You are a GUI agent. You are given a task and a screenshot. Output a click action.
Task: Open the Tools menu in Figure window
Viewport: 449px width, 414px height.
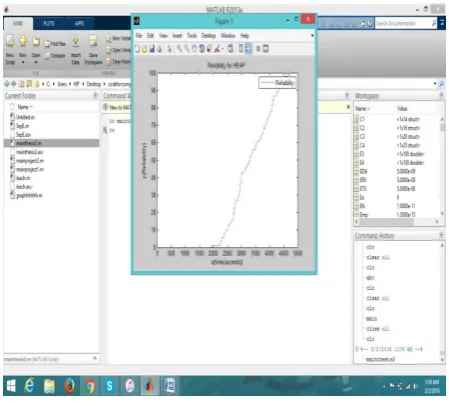tap(192, 36)
